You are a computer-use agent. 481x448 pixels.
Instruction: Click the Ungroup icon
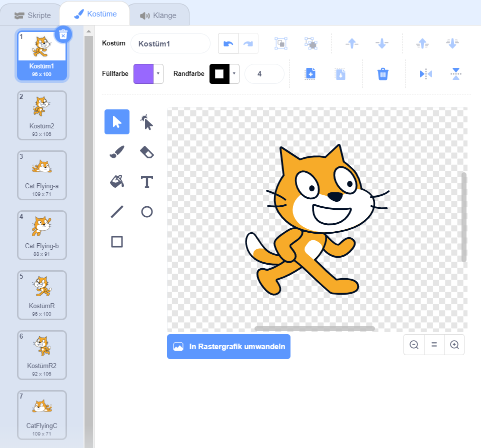(x=310, y=43)
